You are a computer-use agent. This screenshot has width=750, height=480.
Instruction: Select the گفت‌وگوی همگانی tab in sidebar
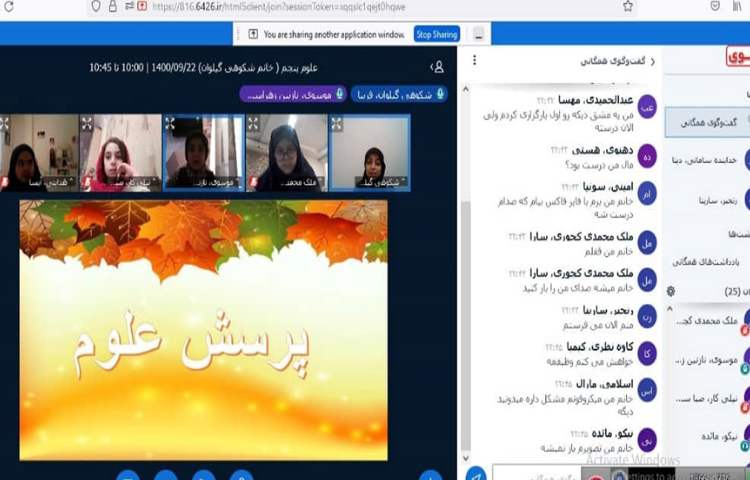click(x=707, y=122)
